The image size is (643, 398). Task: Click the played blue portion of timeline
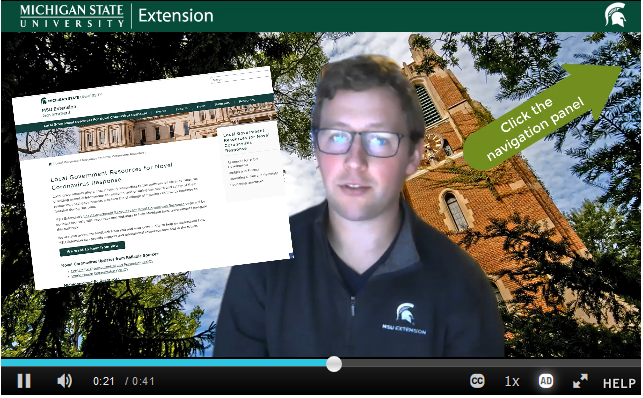(164, 363)
